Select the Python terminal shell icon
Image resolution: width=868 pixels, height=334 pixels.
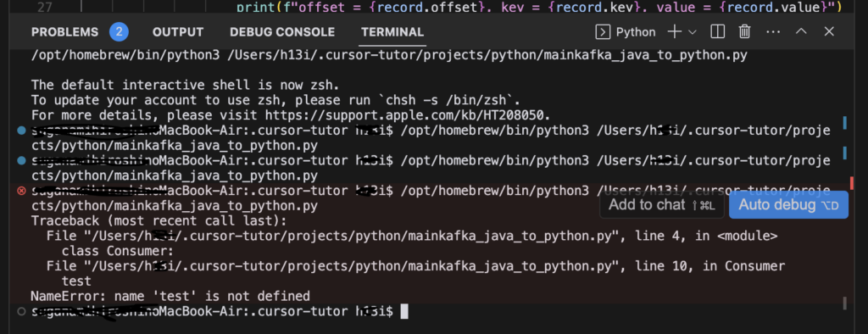pyautogui.click(x=603, y=32)
